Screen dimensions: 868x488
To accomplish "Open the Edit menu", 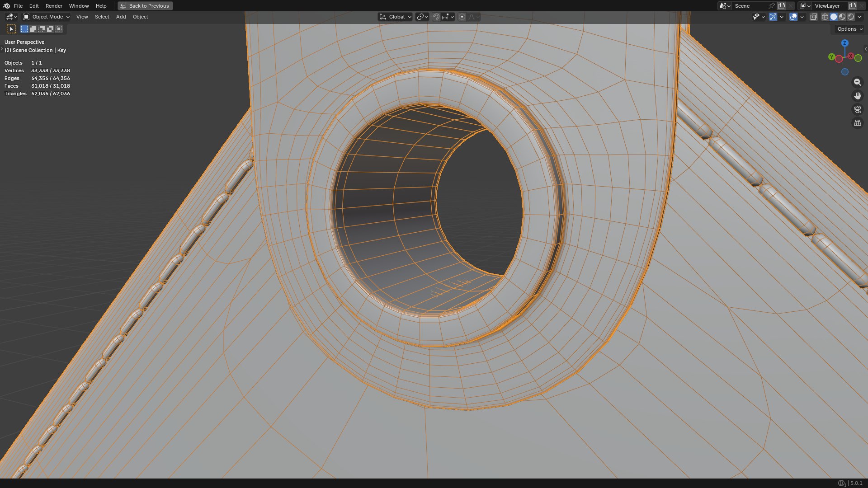I will tap(34, 6).
